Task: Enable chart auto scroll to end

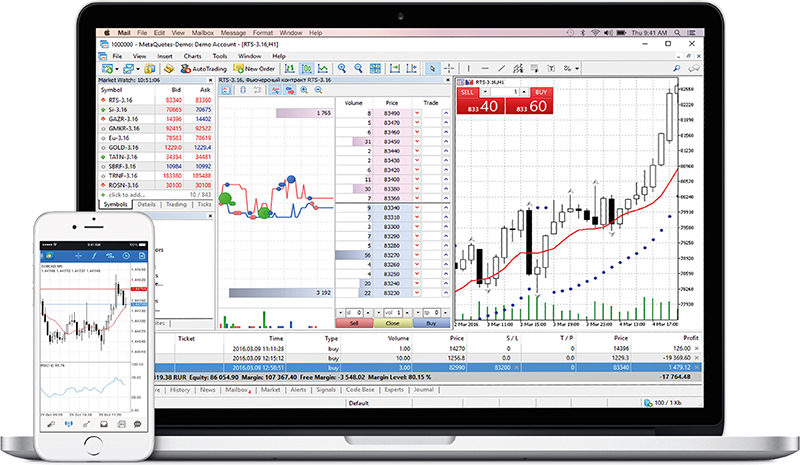Action: [x=394, y=68]
